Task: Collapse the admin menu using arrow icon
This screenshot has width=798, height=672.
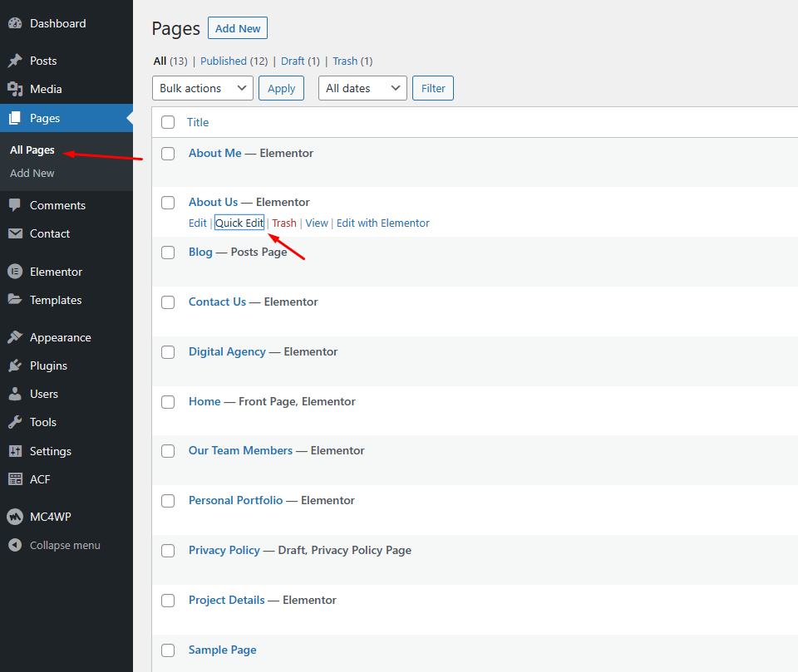Action: click(x=15, y=546)
